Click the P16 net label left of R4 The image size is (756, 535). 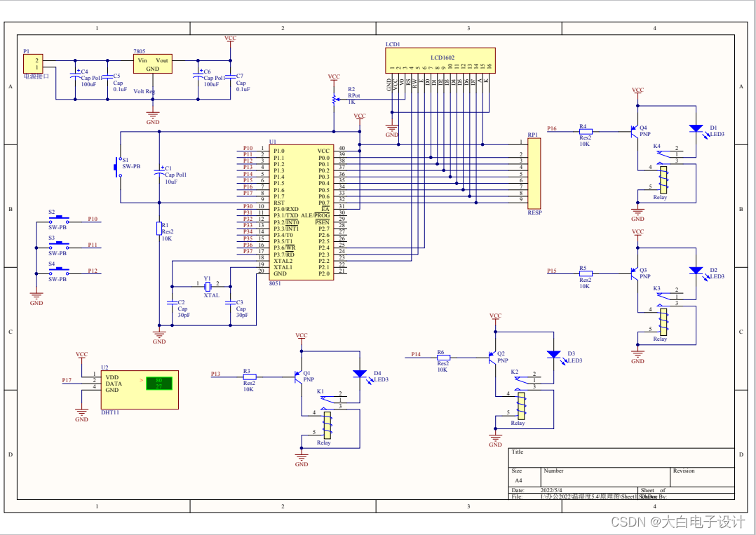(x=551, y=129)
